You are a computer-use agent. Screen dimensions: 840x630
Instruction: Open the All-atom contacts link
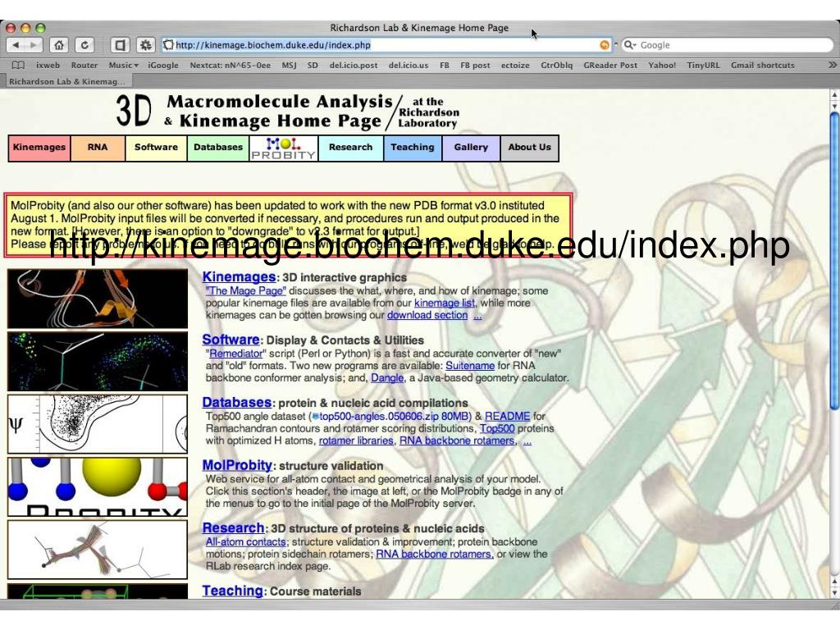pos(246,541)
